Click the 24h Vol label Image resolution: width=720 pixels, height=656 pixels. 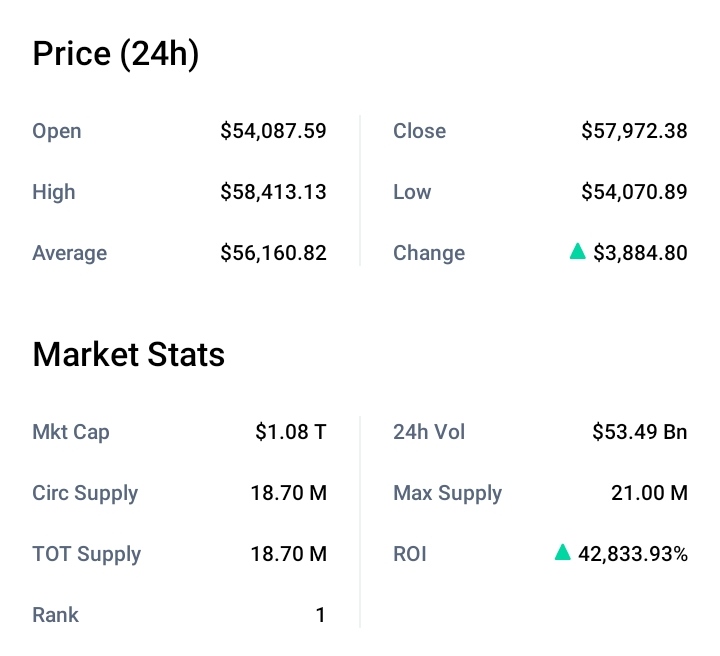coord(429,433)
